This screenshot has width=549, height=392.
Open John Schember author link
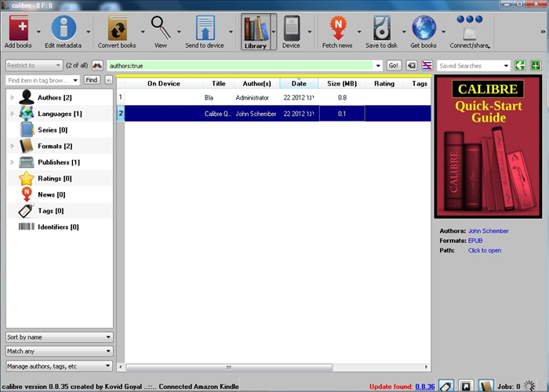coord(488,231)
